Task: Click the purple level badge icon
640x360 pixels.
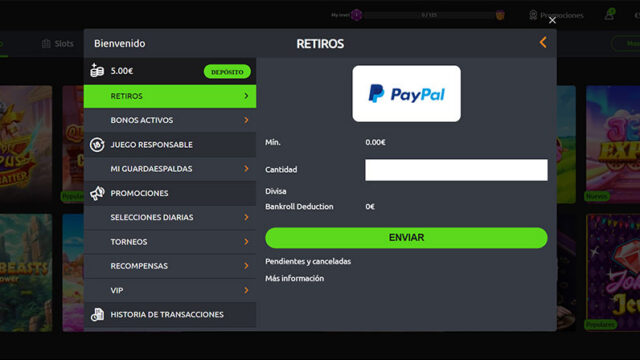Action: tap(356, 15)
